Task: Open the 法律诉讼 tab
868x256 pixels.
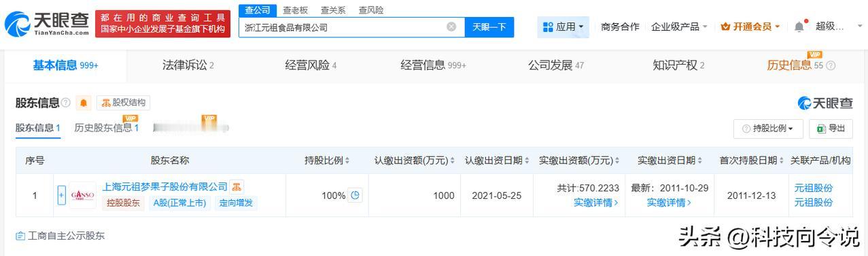Action: pyautogui.click(x=188, y=65)
